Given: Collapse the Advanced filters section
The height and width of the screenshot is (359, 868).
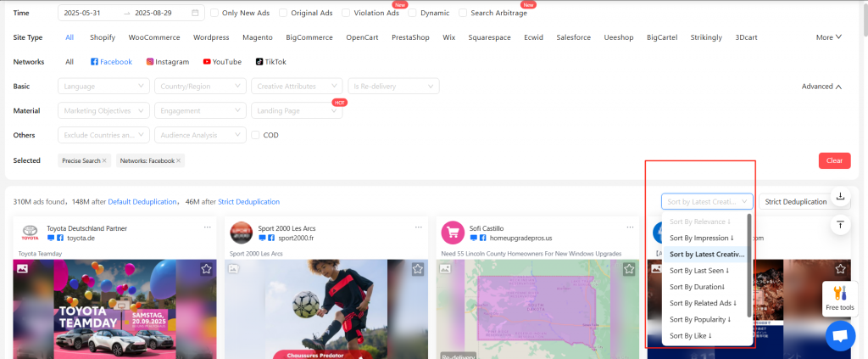Looking at the screenshot, I should [x=822, y=86].
